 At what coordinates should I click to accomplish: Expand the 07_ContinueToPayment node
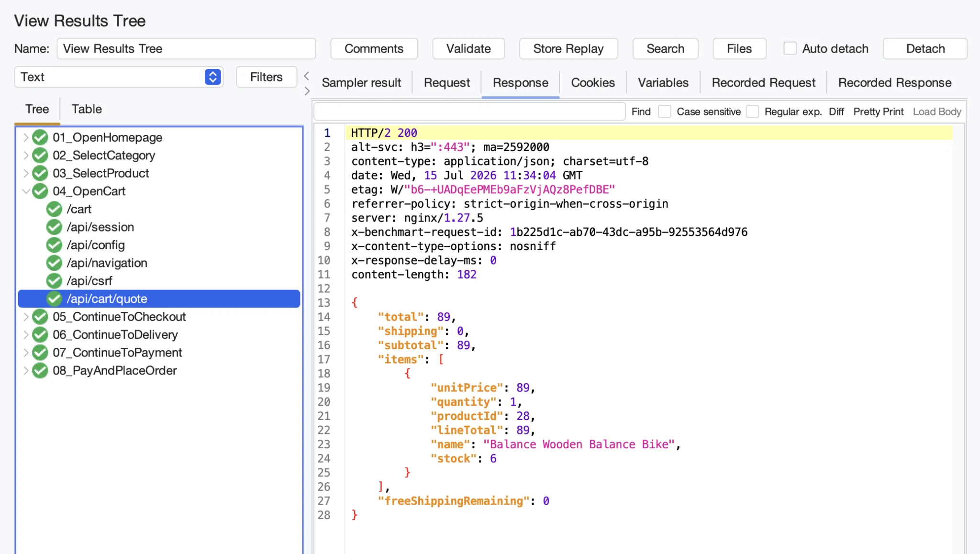click(26, 353)
